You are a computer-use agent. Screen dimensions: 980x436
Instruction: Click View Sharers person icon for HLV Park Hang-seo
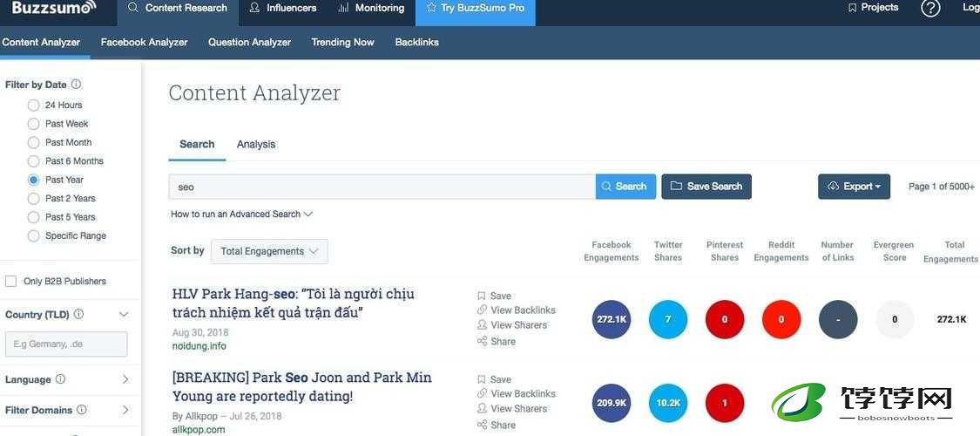pyautogui.click(x=482, y=324)
